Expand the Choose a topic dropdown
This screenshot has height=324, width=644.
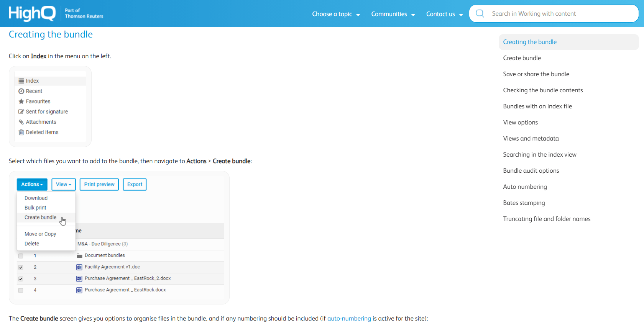[x=336, y=14]
